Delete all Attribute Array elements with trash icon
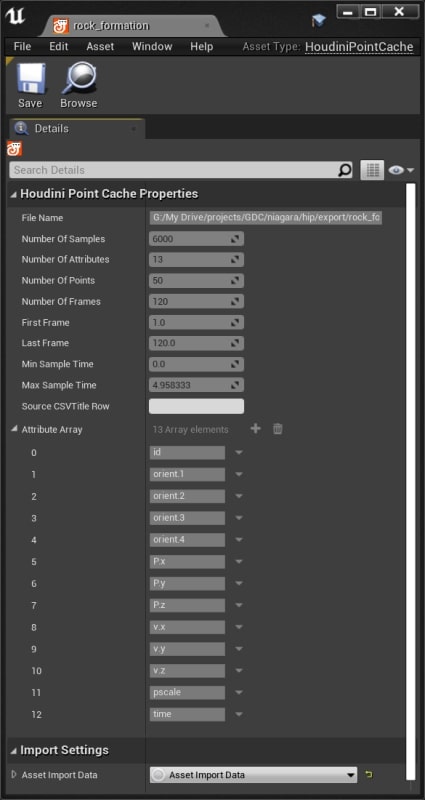The width and height of the screenshot is (425, 800). pos(278,429)
